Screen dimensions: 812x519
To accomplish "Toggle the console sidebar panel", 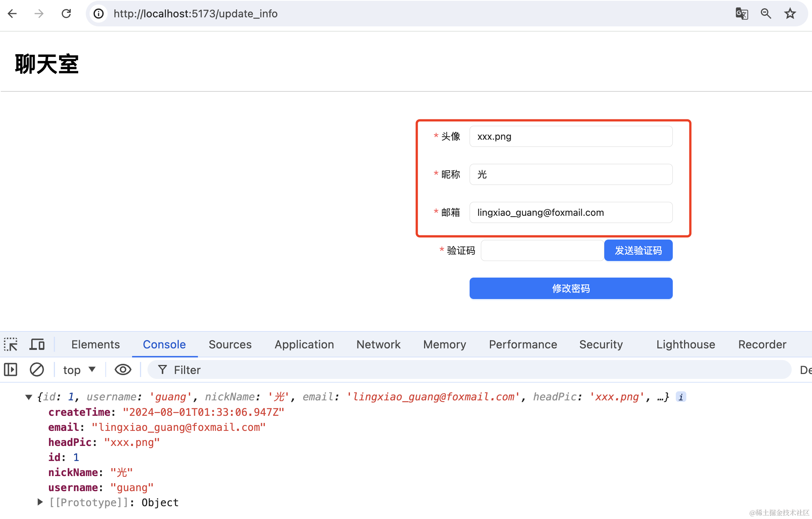I will pos(11,369).
